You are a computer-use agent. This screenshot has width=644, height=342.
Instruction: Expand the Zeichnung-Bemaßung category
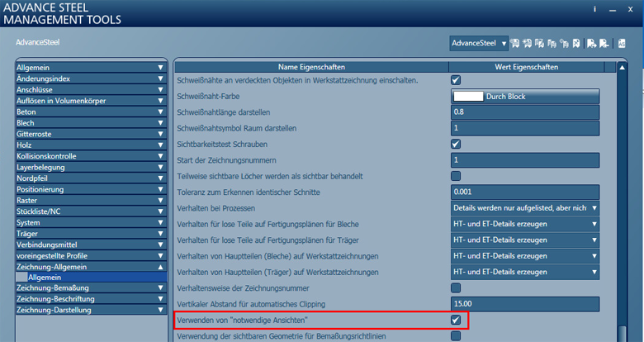click(91, 288)
